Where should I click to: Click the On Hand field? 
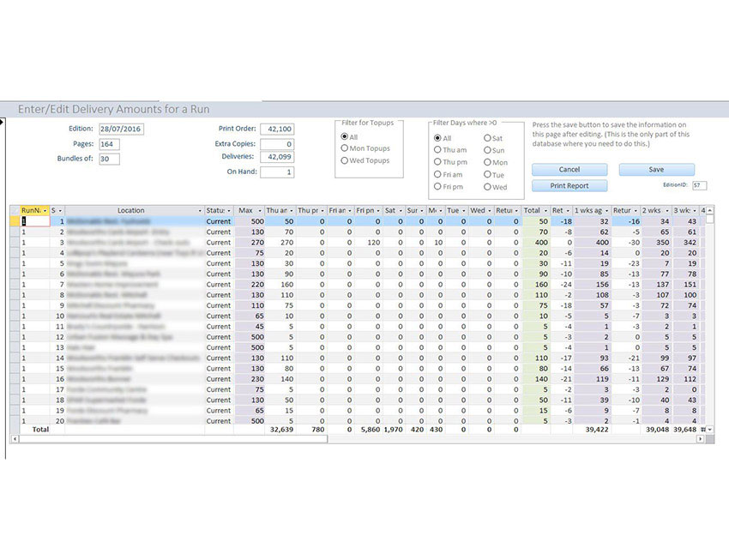pos(277,172)
